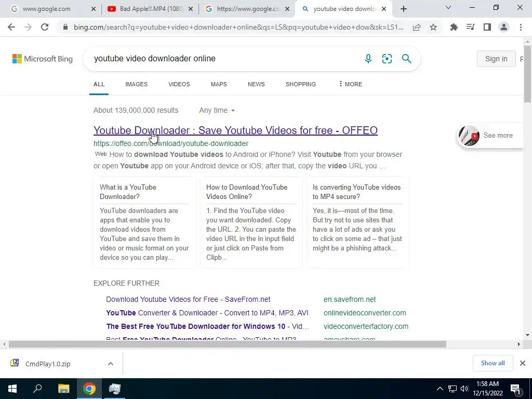Open Windows taskbar search
532x399 pixels.
click(x=37, y=389)
